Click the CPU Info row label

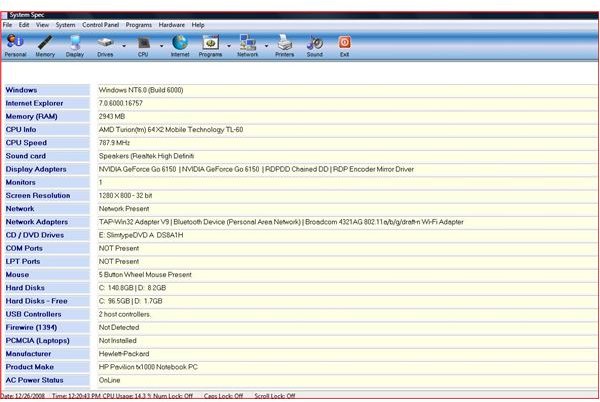pos(21,130)
